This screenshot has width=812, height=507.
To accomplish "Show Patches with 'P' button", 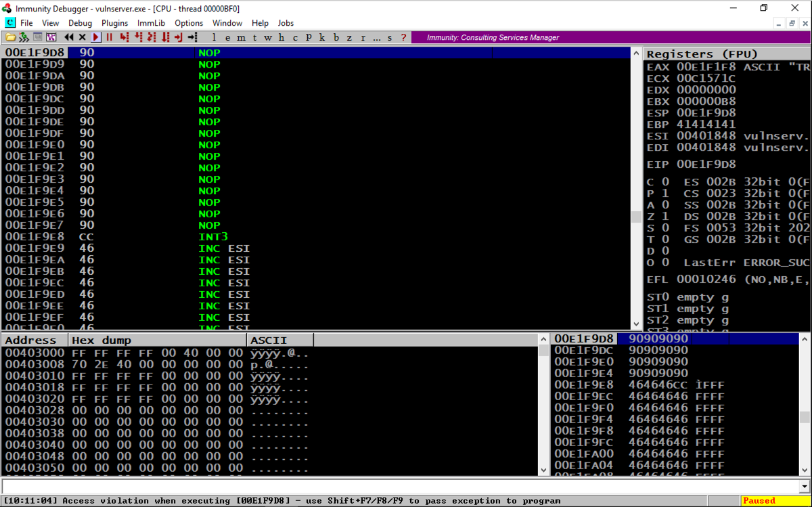I will [x=309, y=37].
